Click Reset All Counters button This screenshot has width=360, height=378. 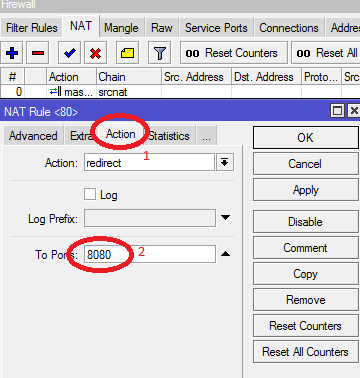[306, 352]
